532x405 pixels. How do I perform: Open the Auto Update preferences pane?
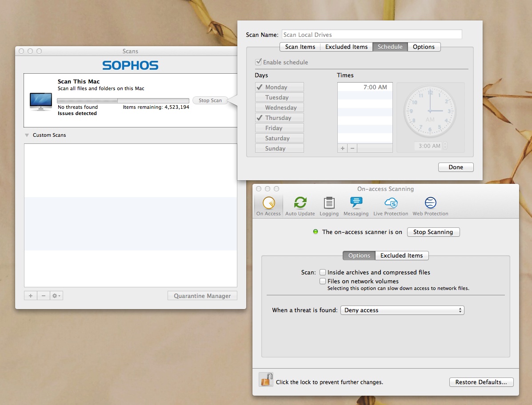[x=300, y=206]
